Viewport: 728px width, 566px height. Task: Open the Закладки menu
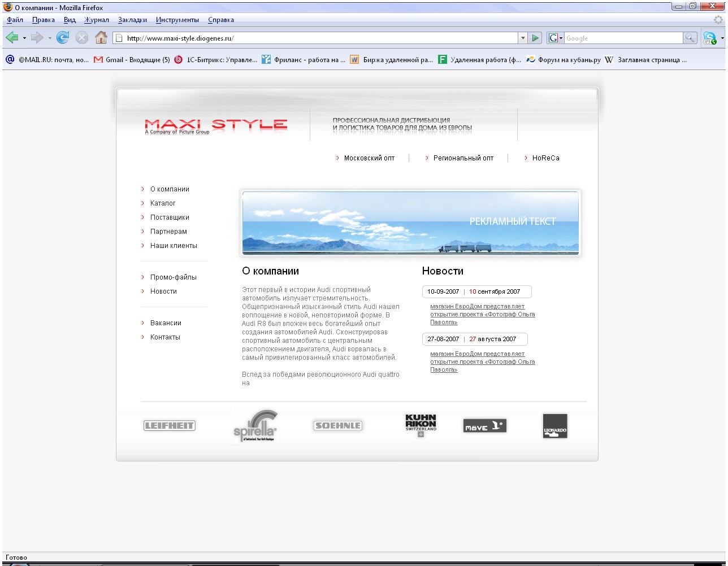click(132, 20)
